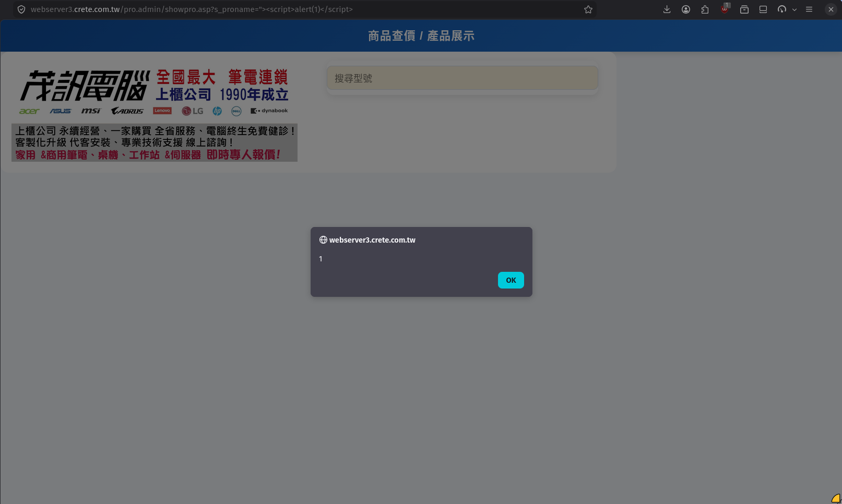Click the archive box toolbar icon
Viewport: 842px width, 504px height.
pyautogui.click(x=744, y=9)
